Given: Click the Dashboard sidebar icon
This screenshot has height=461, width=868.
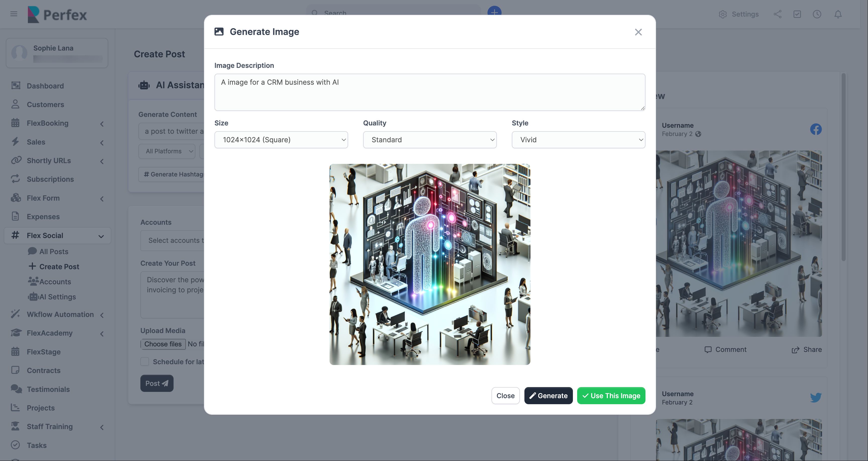Looking at the screenshot, I should coord(16,86).
